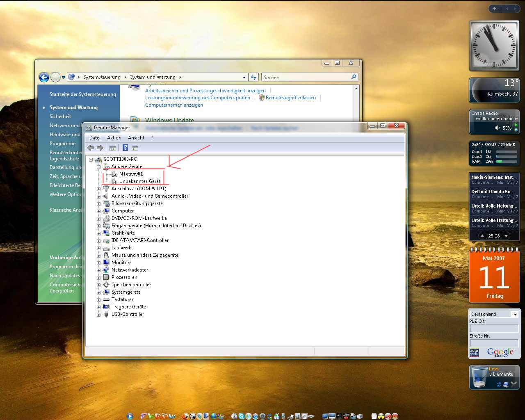Collapse the Andere Geräte node
This screenshot has width=525, height=420.
(x=98, y=167)
